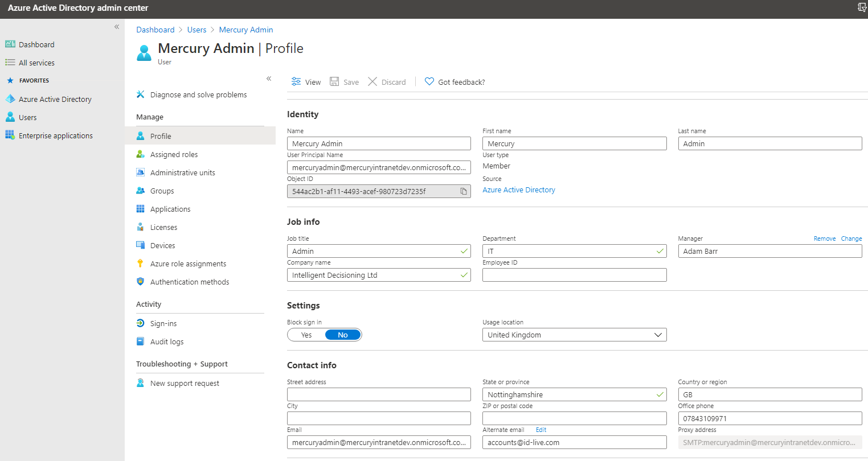
Task: Click the City input field
Action: (379, 418)
